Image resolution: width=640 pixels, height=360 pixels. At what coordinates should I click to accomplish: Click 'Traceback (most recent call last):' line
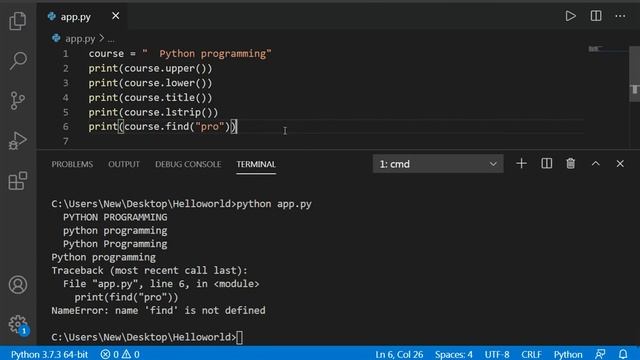pyautogui.click(x=149, y=271)
